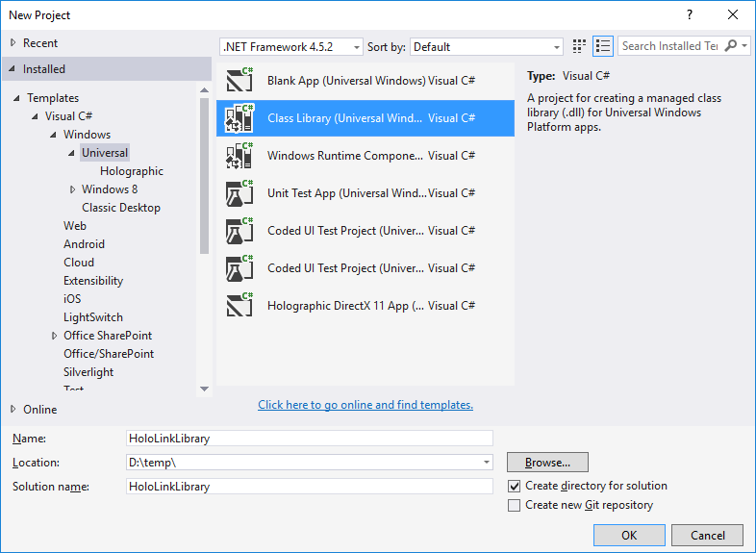The height and width of the screenshot is (553, 756).
Task: Click the Blank App template icon
Action: 239,81
